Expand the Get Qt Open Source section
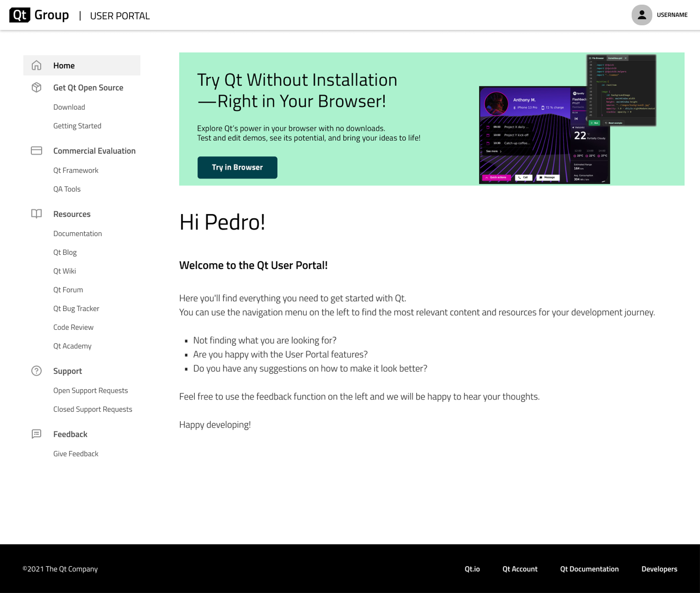Image resolution: width=700 pixels, height=593 pixels. [x=88, y=87]
